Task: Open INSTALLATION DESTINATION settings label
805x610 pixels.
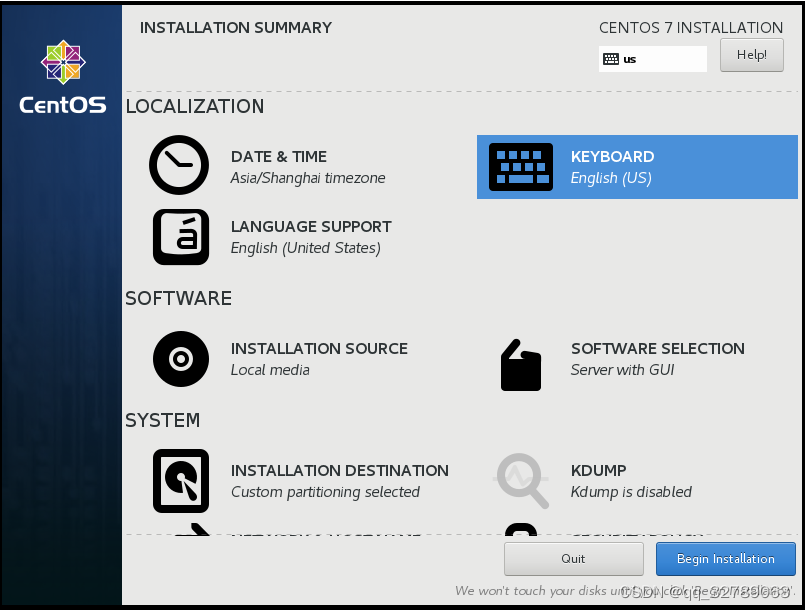Action: tap(340, 471)
